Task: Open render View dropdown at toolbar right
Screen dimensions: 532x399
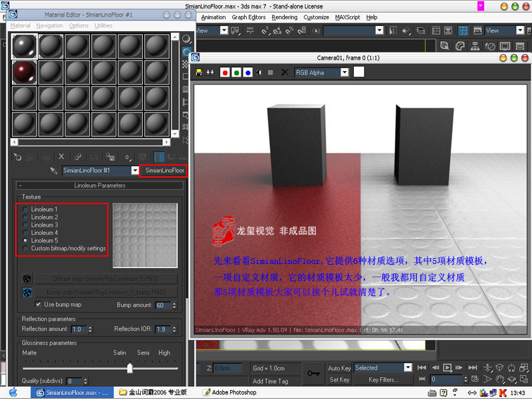Action: pyautogui.click(x=521, y=31)
